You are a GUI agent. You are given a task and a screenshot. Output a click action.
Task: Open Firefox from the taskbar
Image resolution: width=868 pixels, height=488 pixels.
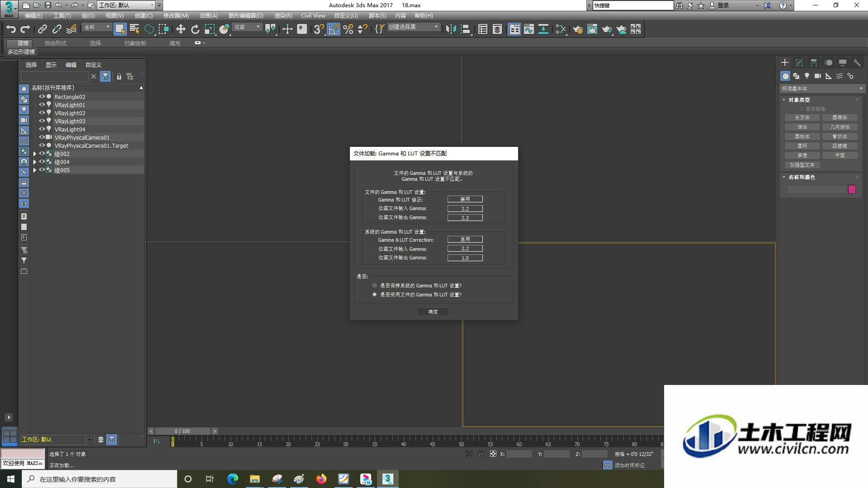321,479
